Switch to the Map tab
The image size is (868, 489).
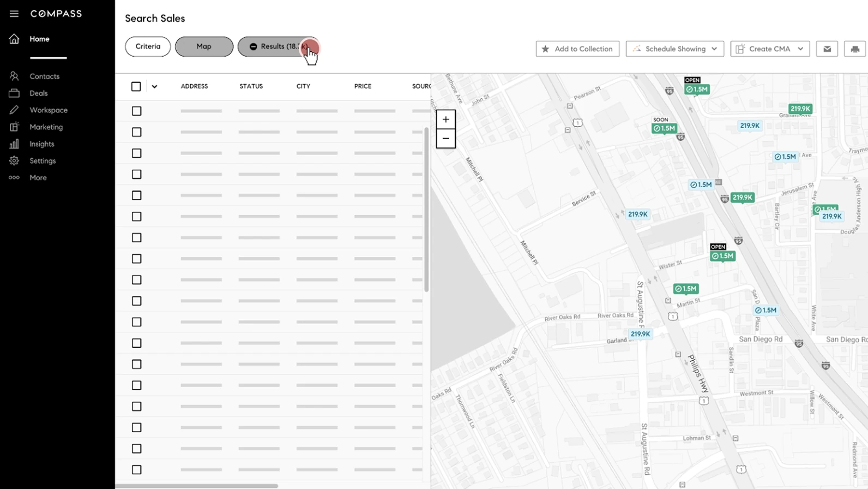tap(204, 46)
